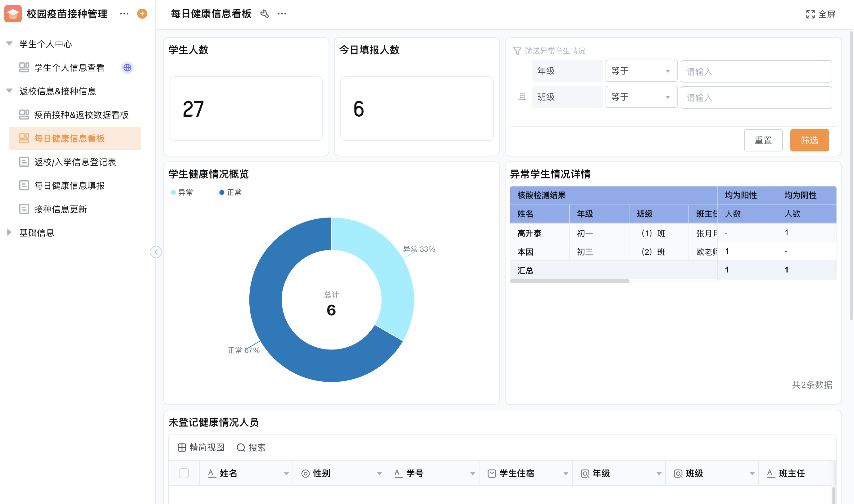Click the fullscreen expand icon
The width and height of the screenshot is (854, 504).
[x=810, y=14]
